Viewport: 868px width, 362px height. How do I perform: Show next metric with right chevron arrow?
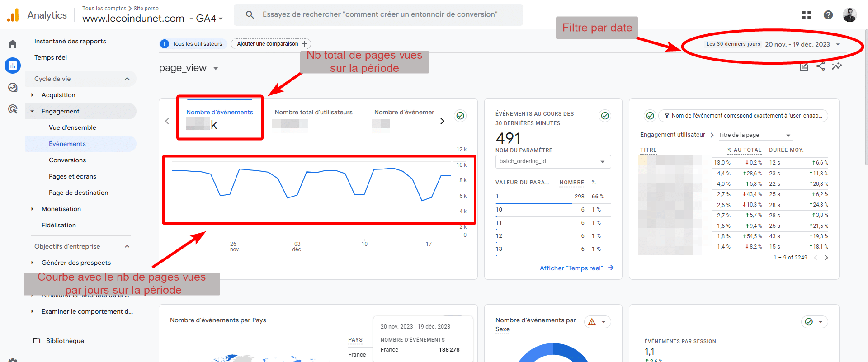tap(442, 121)
